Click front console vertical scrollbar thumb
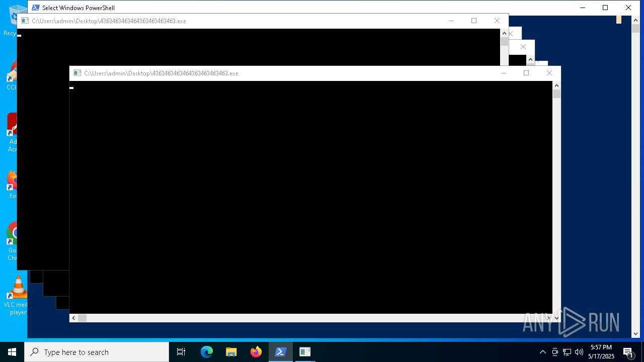The image size is (644, 362). coord(556,94)
